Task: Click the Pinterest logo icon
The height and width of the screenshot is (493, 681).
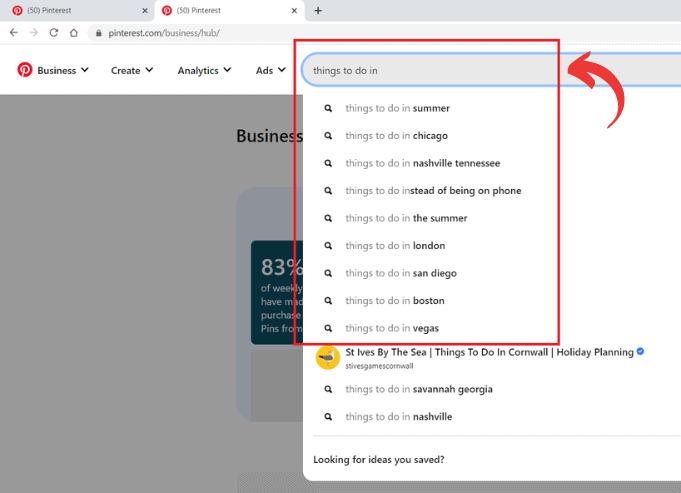Action: tap(25, 70)
